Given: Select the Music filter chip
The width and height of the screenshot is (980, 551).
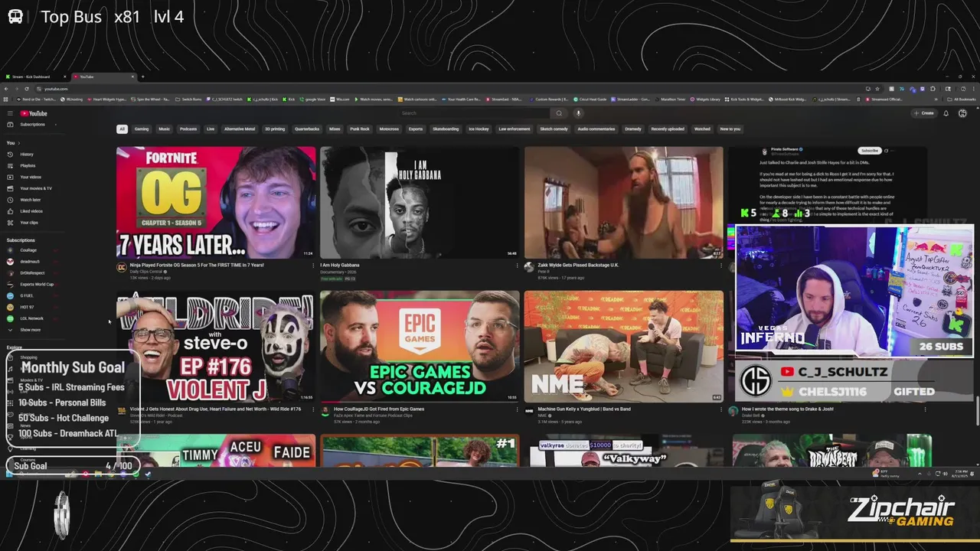Looking at the screenshot, I should (165, 129).
